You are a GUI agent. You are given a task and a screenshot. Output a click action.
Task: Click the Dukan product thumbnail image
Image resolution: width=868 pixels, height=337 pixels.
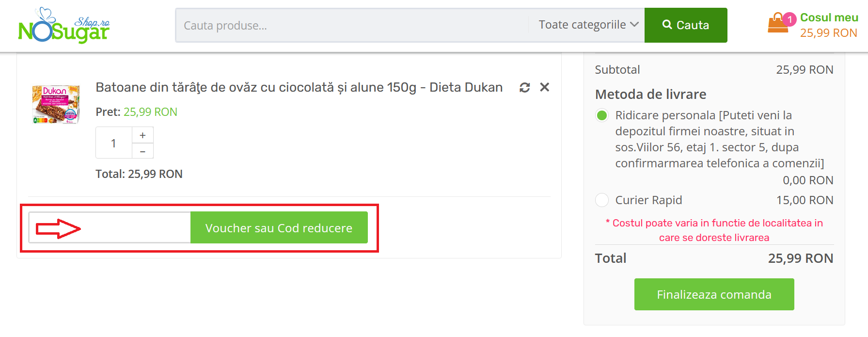coord(56,104)
